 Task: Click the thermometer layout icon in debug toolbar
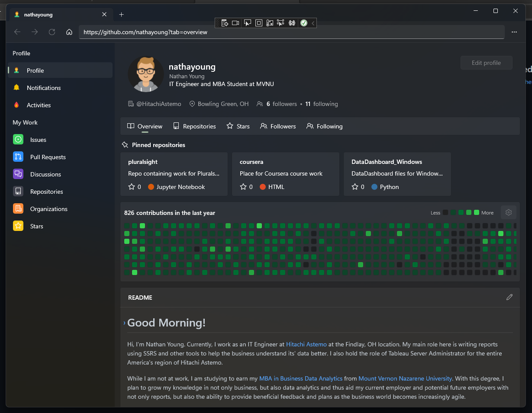coord(270,23)
